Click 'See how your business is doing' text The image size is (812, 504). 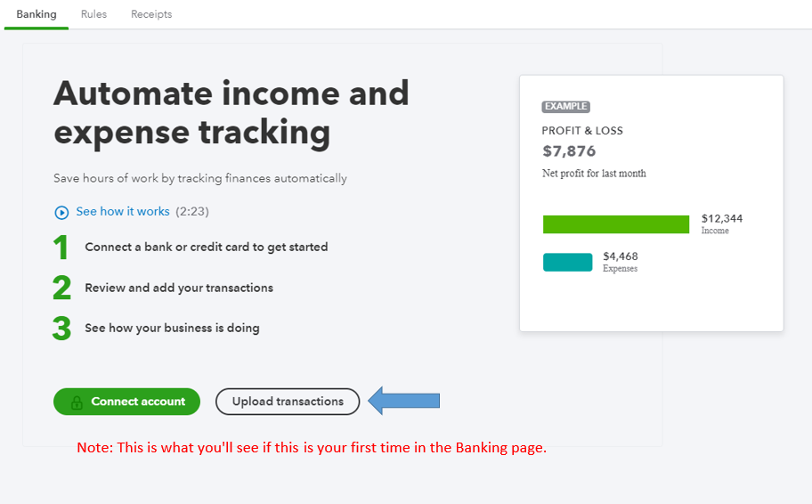[x=172, y=328]
